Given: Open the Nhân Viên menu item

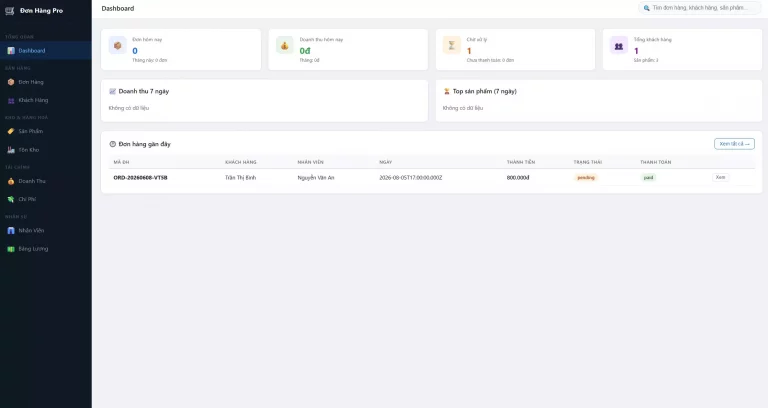Looking at the screenshot, I should tap(46, 231).
